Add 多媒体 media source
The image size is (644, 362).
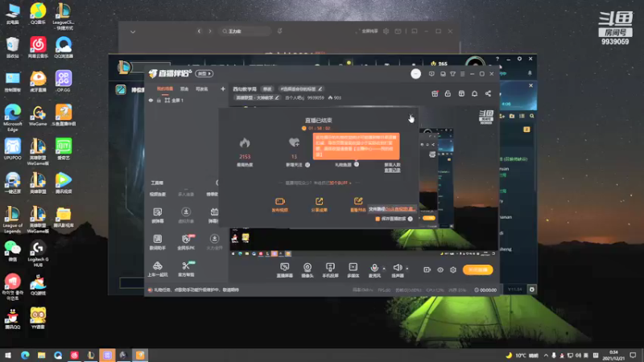353,270
